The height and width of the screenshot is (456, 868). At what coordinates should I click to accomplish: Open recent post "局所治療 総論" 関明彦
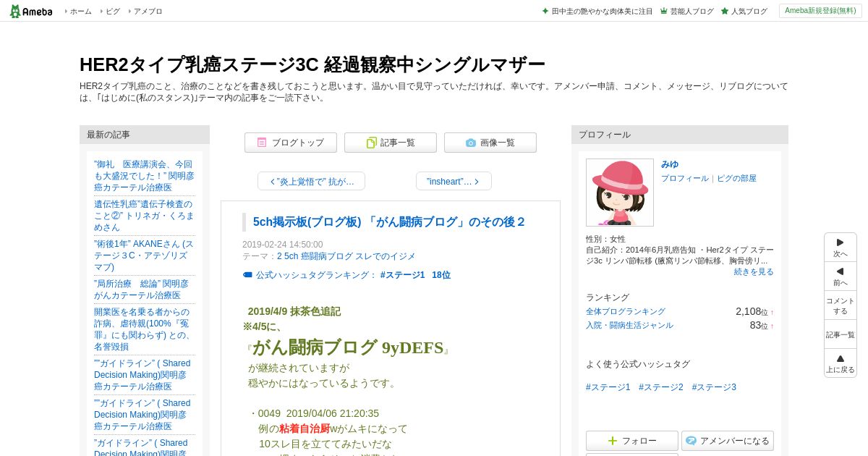tap(141, 290)
